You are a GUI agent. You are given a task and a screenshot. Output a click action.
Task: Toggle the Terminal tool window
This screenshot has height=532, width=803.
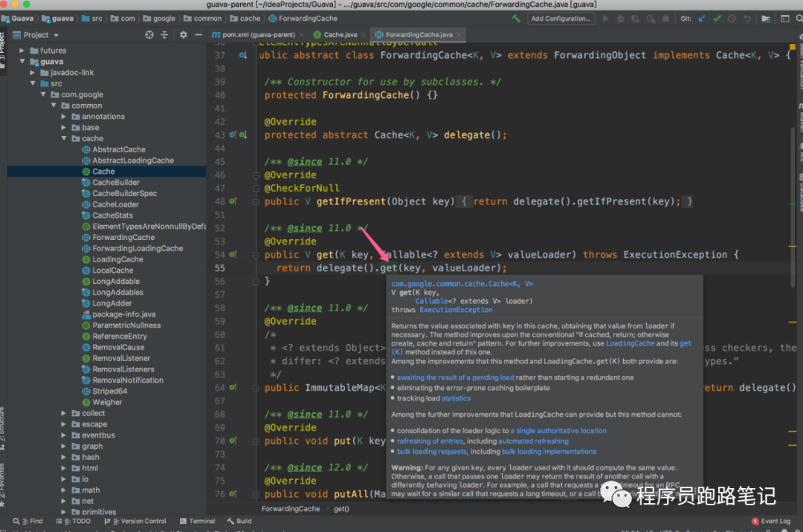pos(196,521)
